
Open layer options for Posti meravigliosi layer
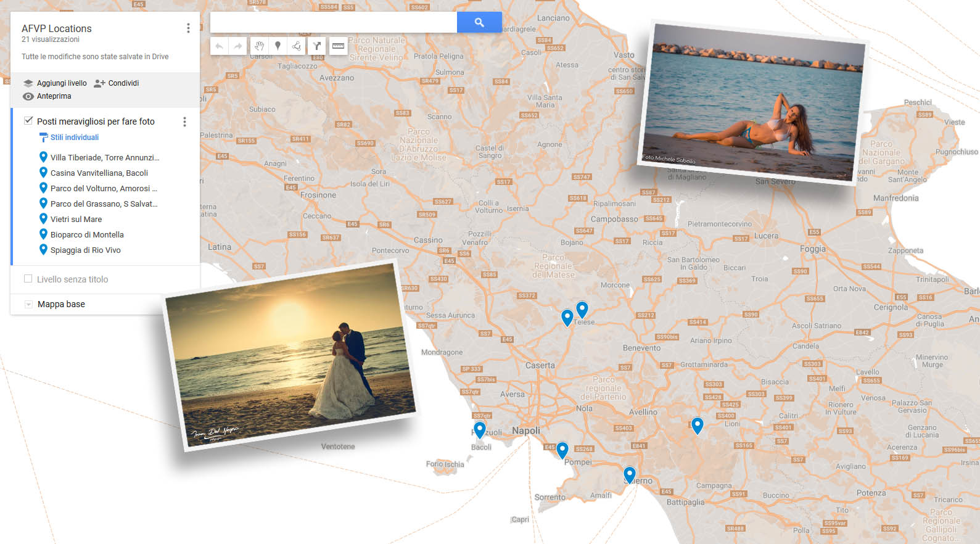(184, 122)
